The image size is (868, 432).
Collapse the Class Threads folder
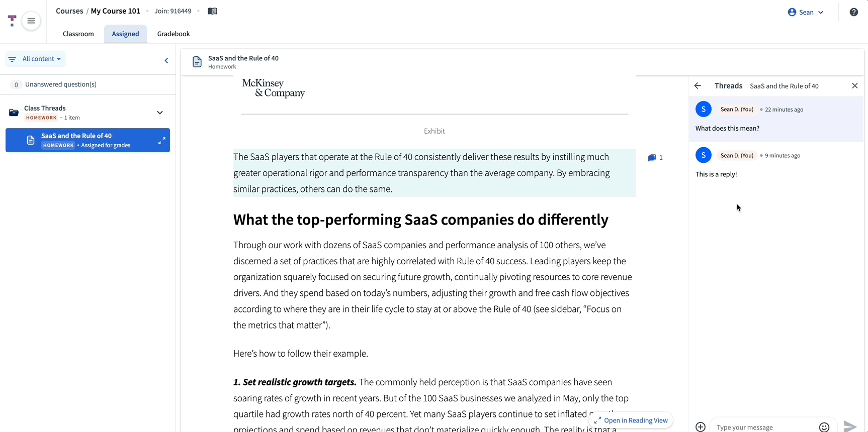160,113
